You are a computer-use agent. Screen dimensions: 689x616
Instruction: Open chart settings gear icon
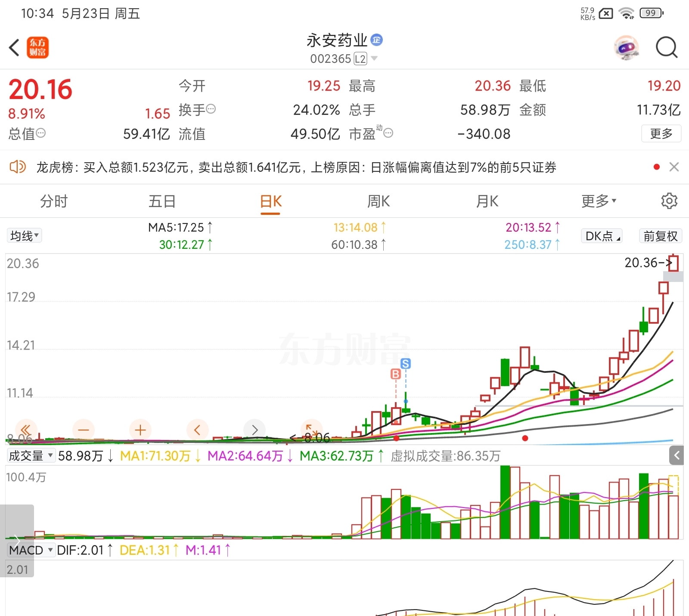click(669, 201)
